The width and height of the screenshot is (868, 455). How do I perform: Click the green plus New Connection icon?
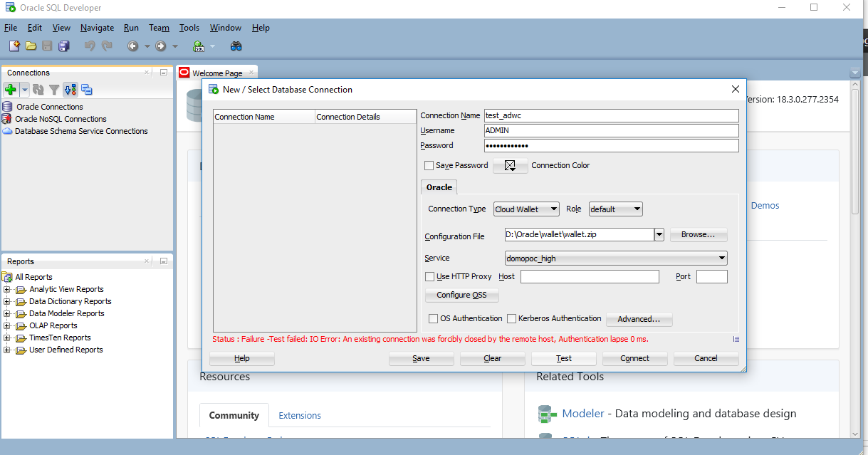coord(11,90)
